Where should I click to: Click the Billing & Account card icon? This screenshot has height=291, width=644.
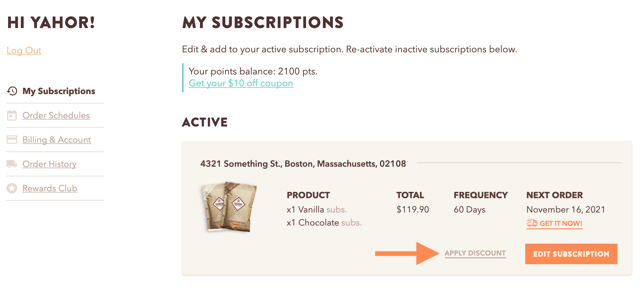[12, 140]
